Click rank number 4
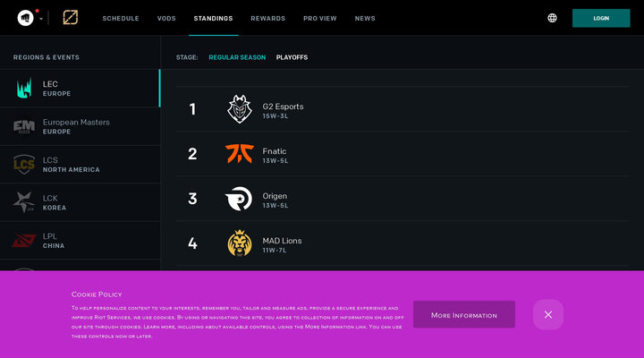644x358 pixels. pos(192,243)
